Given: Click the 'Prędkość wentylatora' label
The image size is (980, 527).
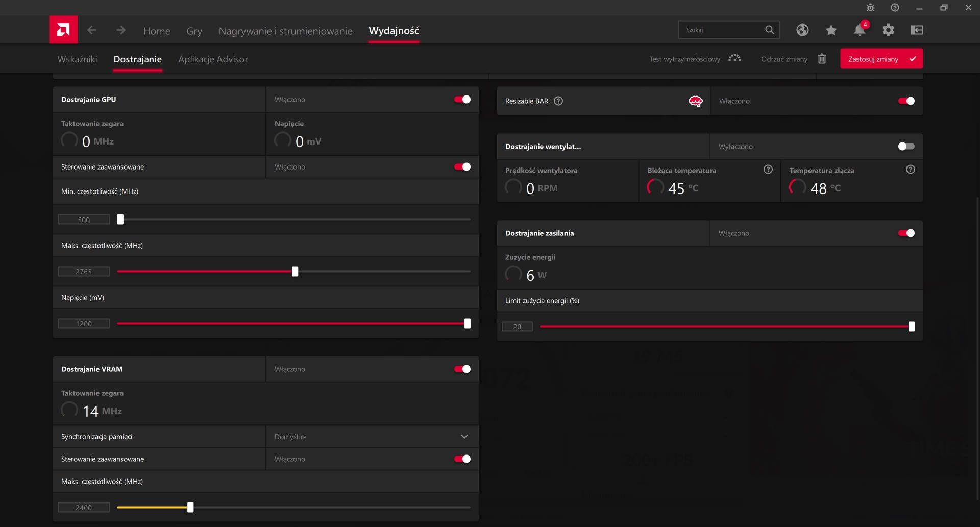Looking at the screenshot, I should click(x=541, y=171).
